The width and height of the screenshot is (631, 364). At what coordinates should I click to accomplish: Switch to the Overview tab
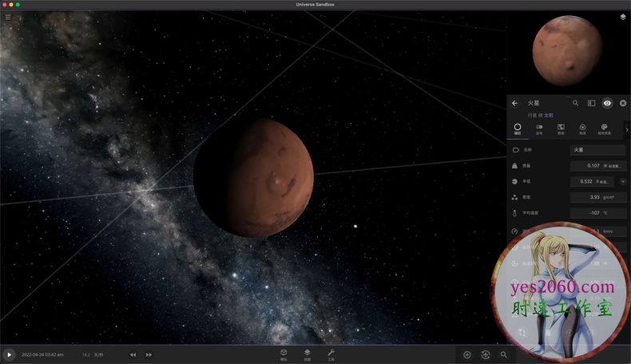[x=518, y=129]
